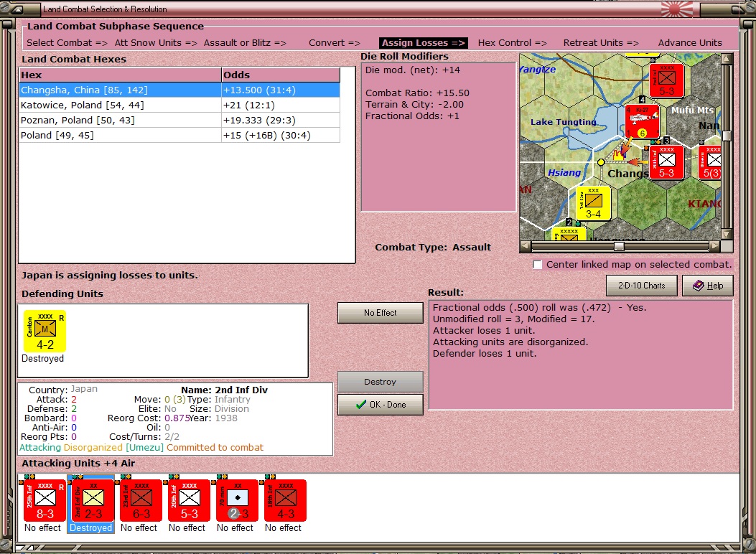Select the Katowice, Poland combat row

pyautogui.click(x=179, y=105)
